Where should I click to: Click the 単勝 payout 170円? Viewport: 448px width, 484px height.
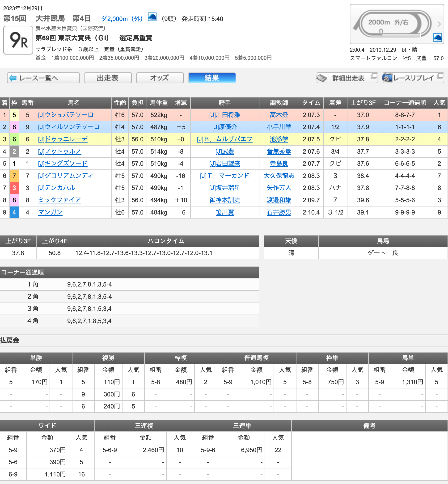39,382
